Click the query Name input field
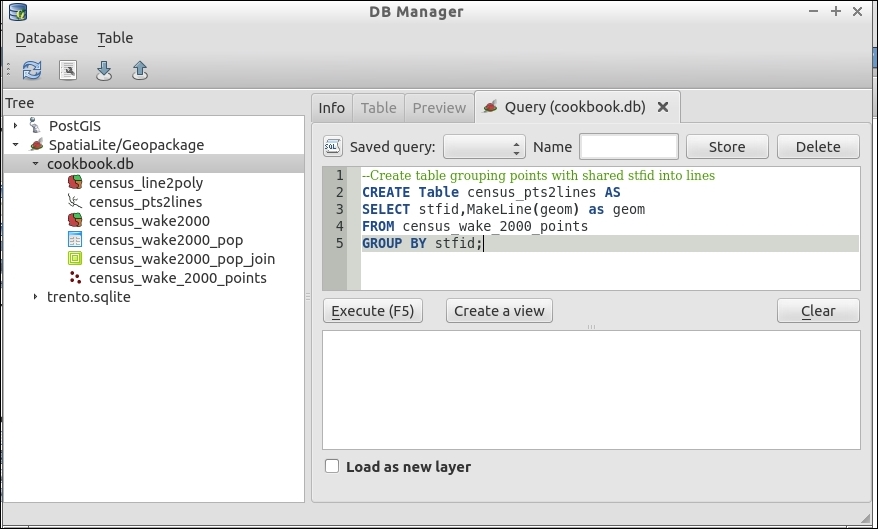The width and height of the screenshot is (878, 529). (628, 147)
